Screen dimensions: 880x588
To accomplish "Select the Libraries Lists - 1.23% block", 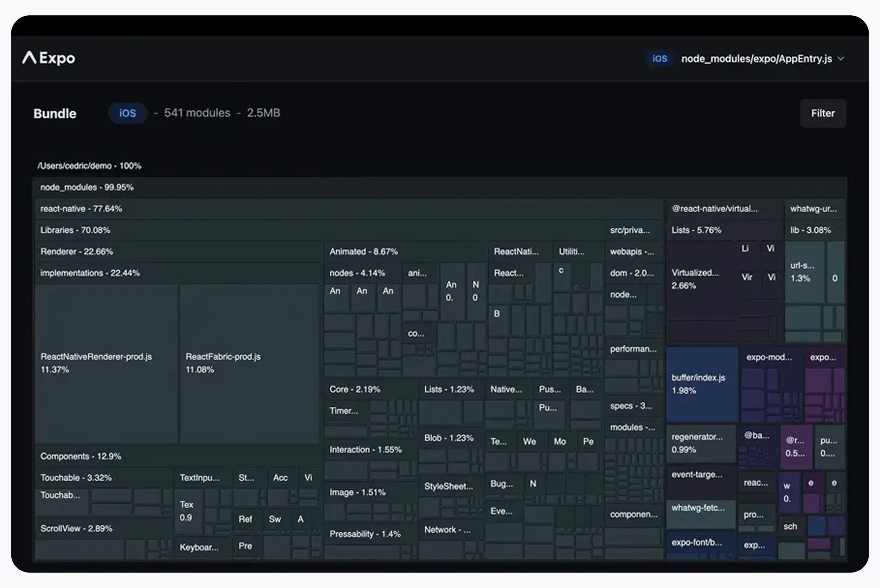I will (451, 389).
